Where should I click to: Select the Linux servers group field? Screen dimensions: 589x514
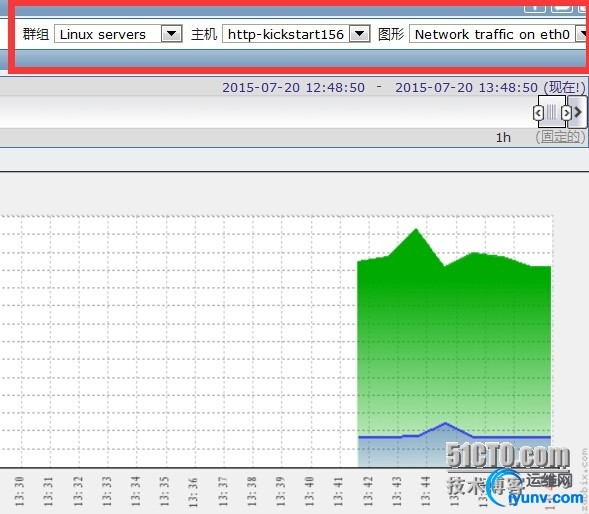(x=118, y=34)
